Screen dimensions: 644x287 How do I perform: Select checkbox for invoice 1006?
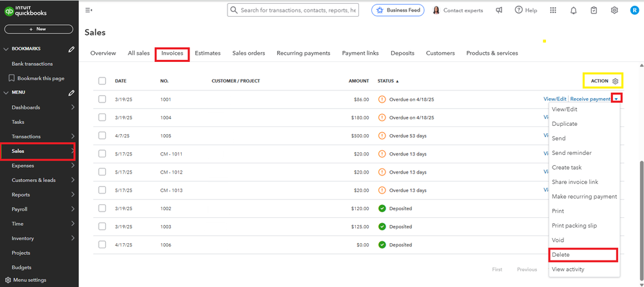coord(102,244)
